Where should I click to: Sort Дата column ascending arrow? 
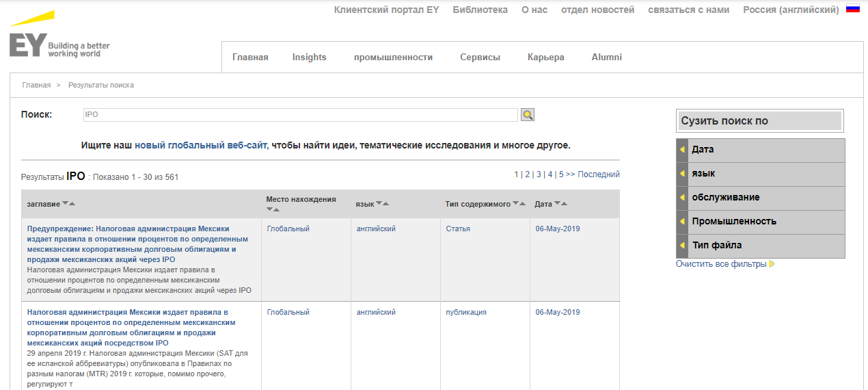coord(565,203)
